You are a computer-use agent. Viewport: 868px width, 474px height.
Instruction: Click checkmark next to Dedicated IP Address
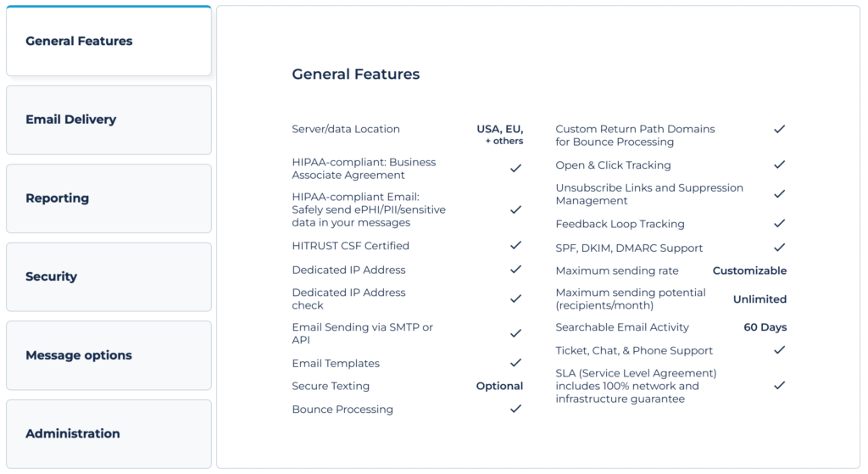(x=515, y=270)
